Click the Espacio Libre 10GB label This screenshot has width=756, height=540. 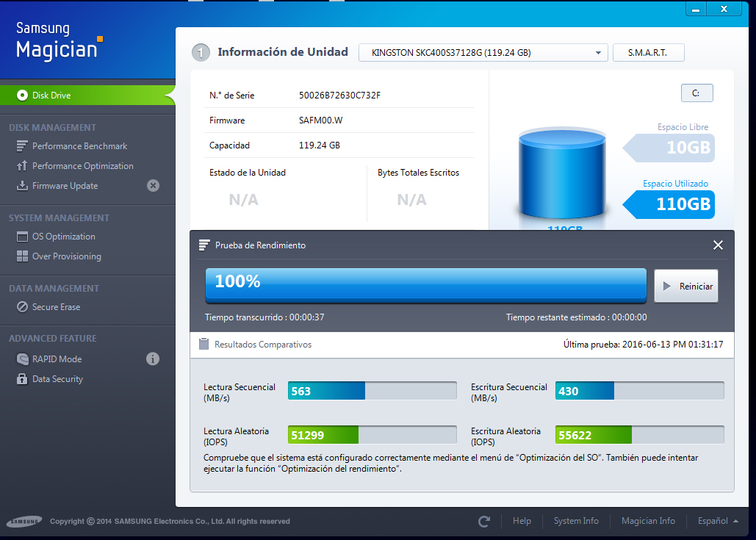pos(669,148)
